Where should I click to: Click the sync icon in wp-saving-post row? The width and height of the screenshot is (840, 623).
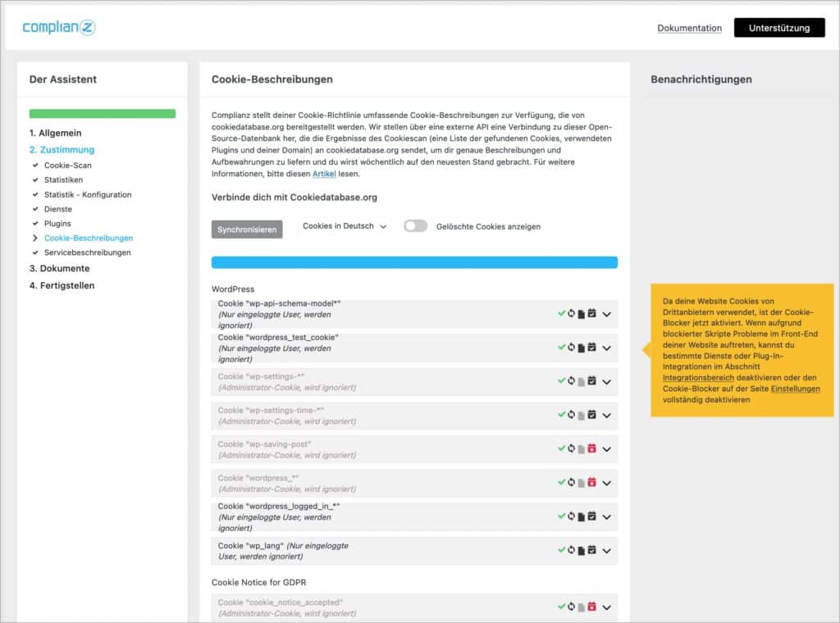(x=571, y=448)
